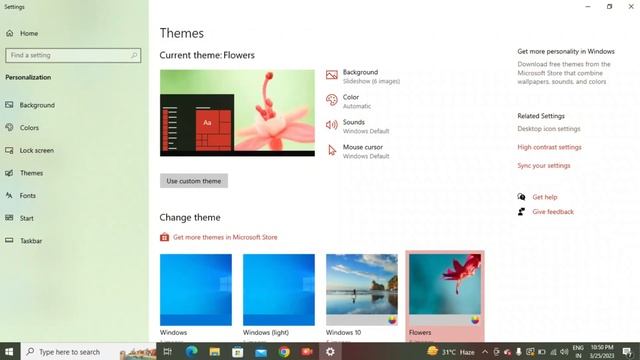The image size is (640, 360).
Task: Click the Sounds speaker icon
Action: click(x=332, y=125)
